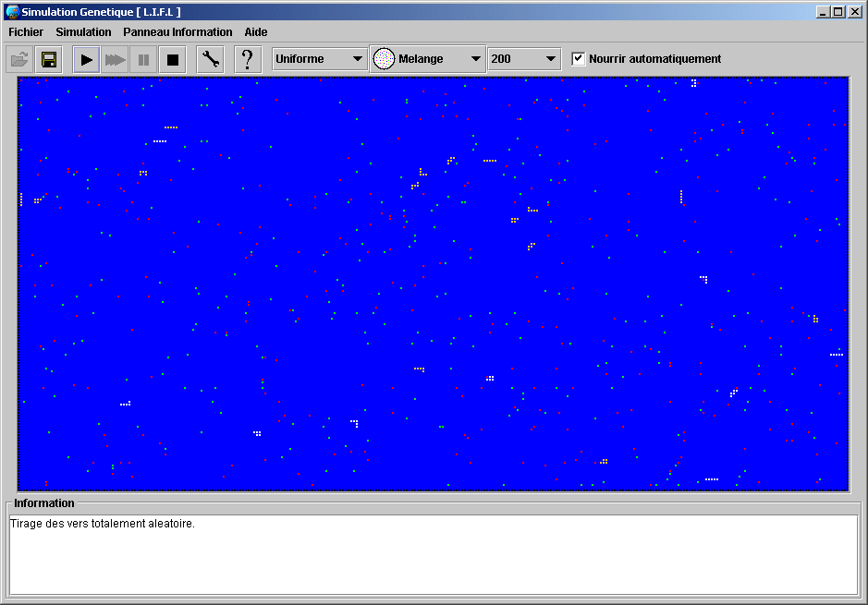Open the Aide menu
Screen dimensions: 868x605
(256, 32)
